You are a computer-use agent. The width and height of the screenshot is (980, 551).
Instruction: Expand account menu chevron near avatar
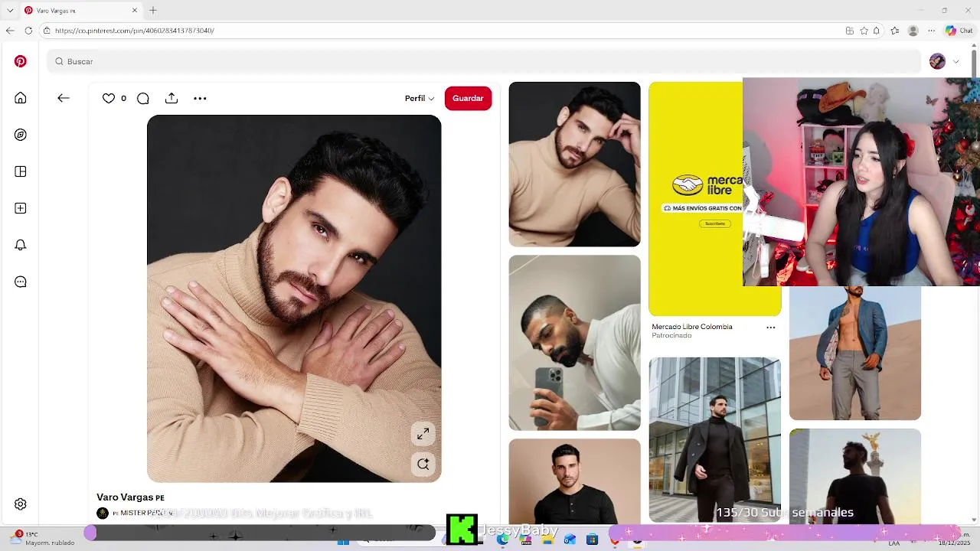click(956, 61)
